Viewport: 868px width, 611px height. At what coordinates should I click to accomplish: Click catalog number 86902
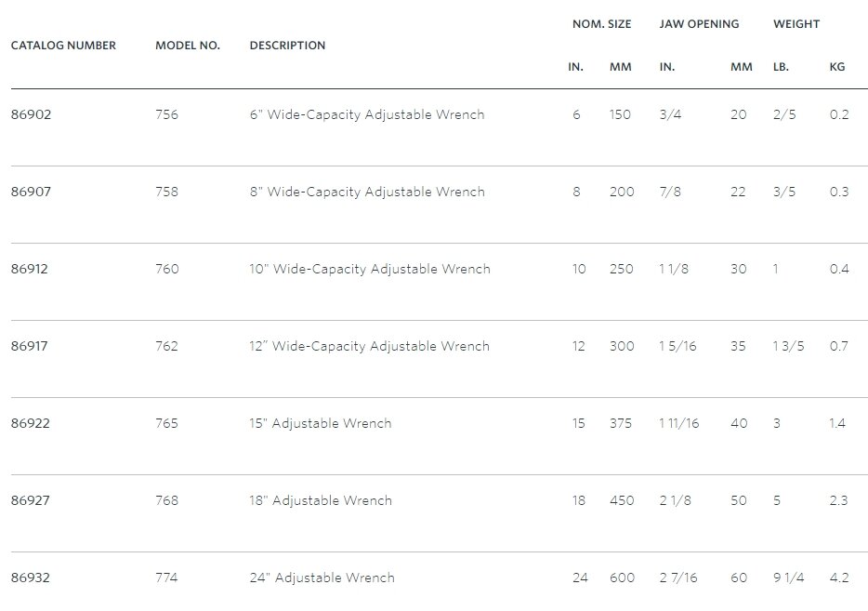click(x=30, y=115)
